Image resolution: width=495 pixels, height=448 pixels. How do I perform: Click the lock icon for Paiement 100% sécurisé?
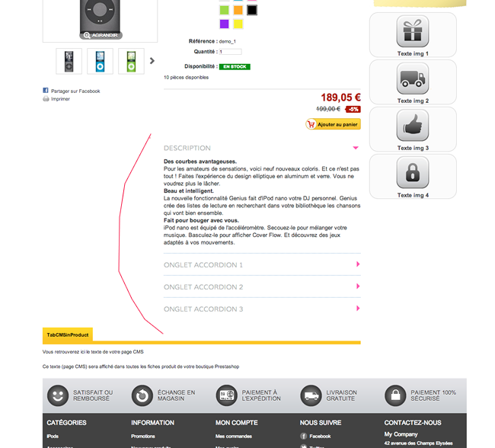click(x=395, y=395)
